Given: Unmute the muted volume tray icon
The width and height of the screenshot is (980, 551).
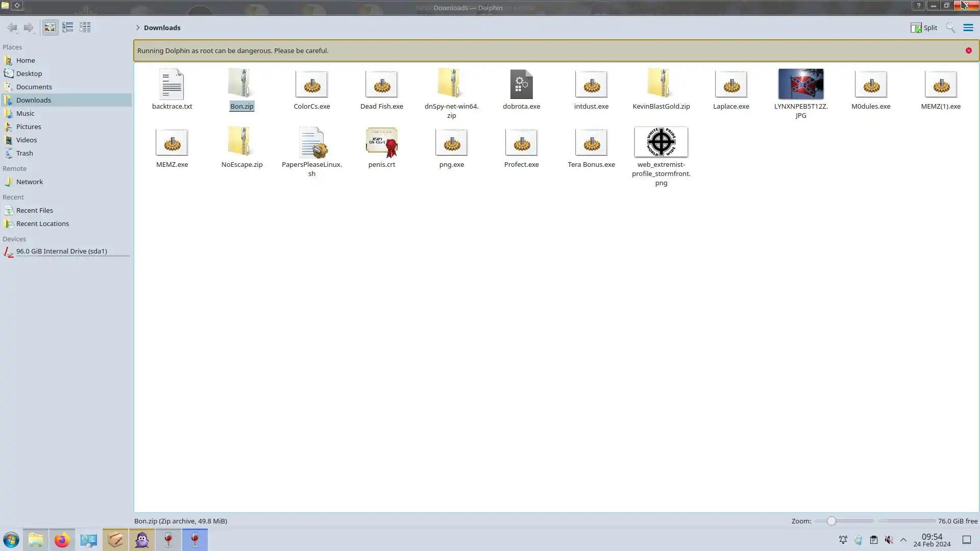Looking at the screenshot, I should (x=889, y=540).
